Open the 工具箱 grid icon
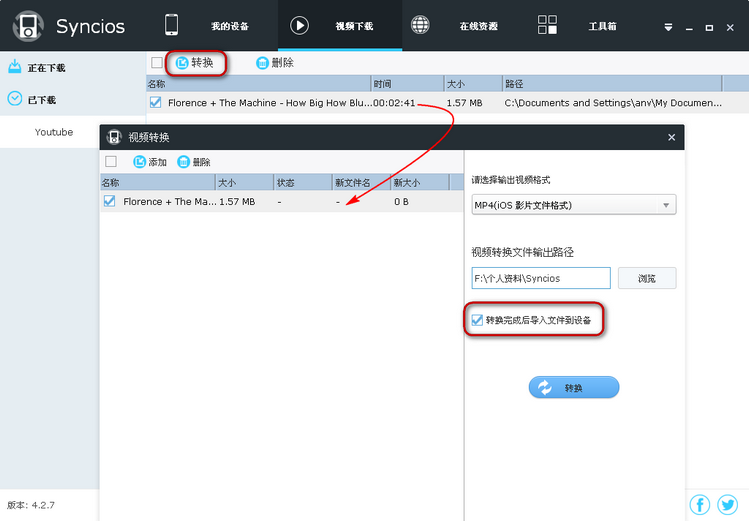Image resolution: width=749 pixels, height=521 pixels. (547, 25)
